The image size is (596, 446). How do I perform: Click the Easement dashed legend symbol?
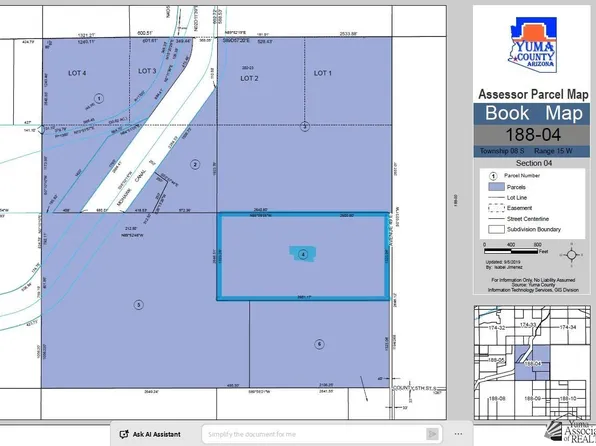pyautogui.click(x=496, y=208)
